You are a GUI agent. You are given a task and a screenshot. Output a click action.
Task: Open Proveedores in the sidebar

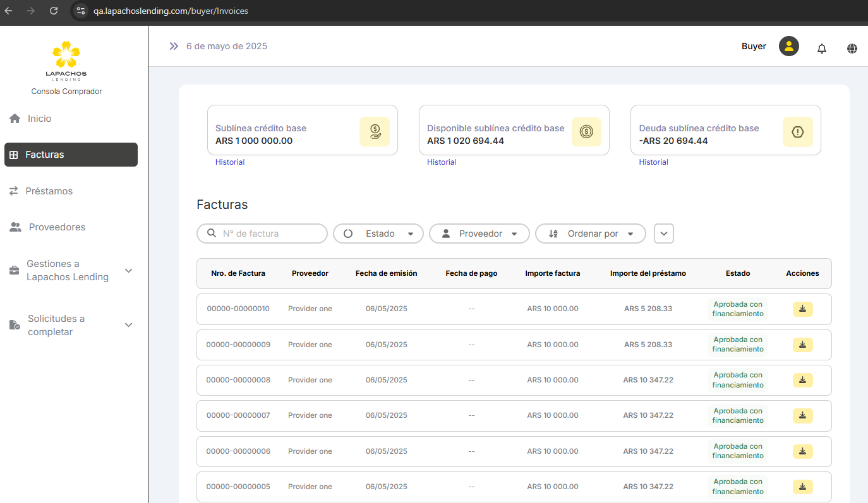pos(56,227)
